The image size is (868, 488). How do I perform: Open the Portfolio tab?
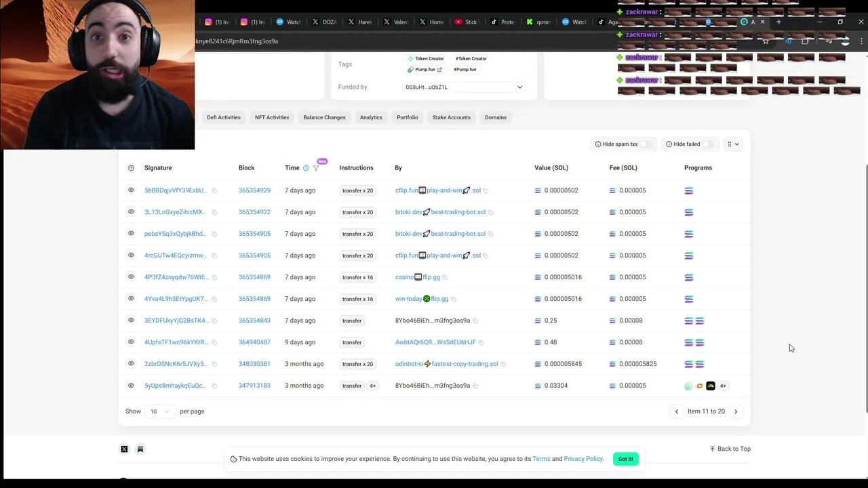(407, 117)
